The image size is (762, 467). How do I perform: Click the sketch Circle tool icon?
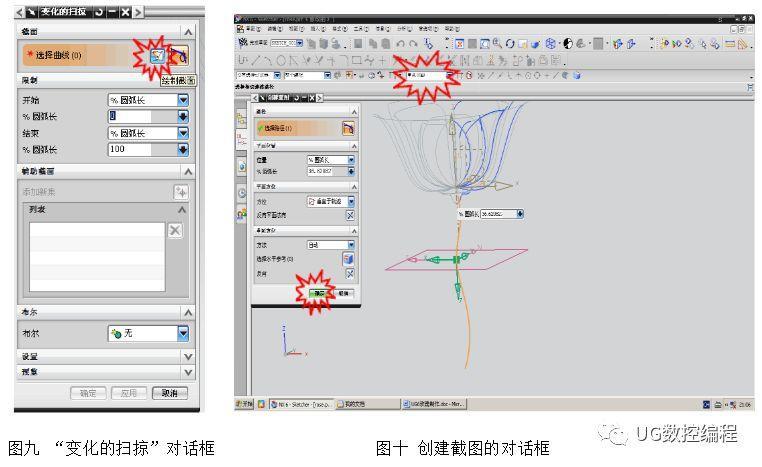[281, 61]
